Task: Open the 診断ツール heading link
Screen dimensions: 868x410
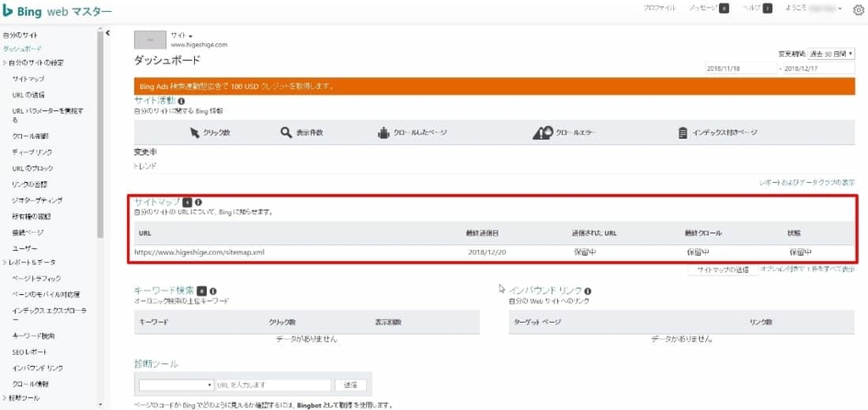Action: [156, 364]
